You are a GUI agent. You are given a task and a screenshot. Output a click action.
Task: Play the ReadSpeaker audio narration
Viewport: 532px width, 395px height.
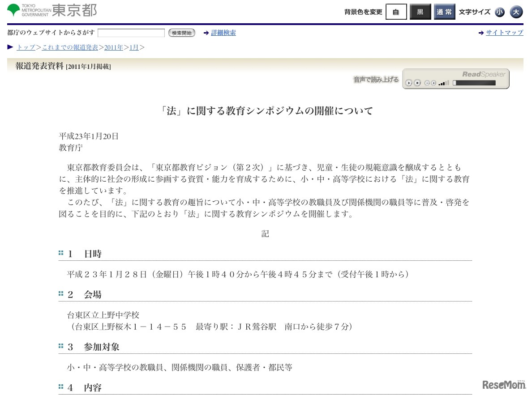point(409,83)
